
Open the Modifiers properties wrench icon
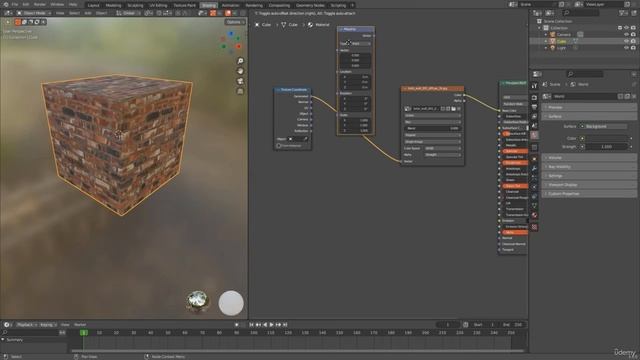click(x=534, y=168)
